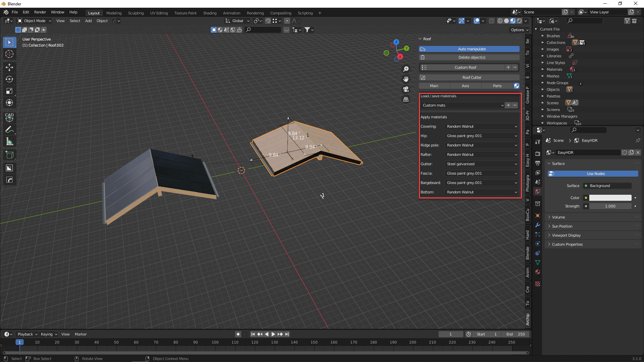Screen dimensions: 644x362
Task: Open the Add menu in viewport
Action: pos(88,21)
